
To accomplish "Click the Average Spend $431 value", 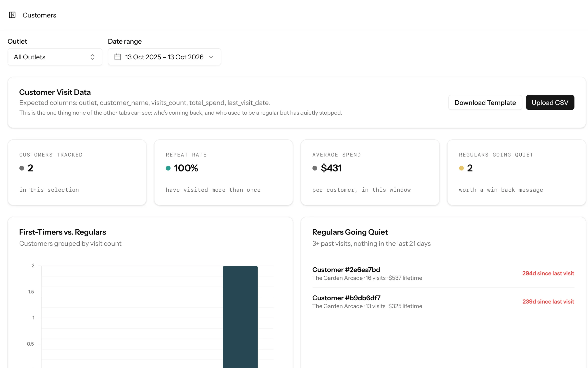I will click(331, 168).
